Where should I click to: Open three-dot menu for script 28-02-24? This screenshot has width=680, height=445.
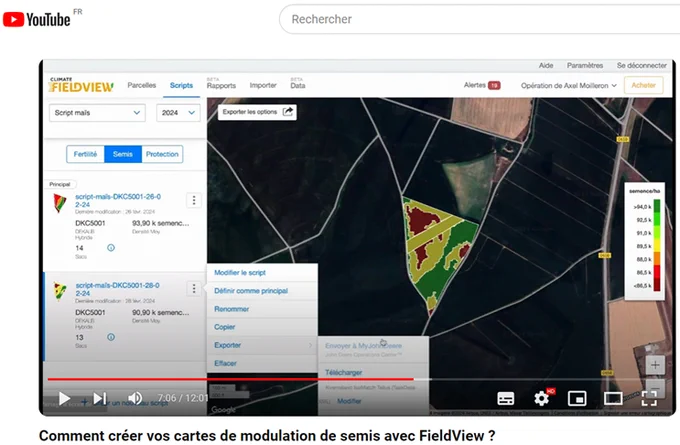194,288
